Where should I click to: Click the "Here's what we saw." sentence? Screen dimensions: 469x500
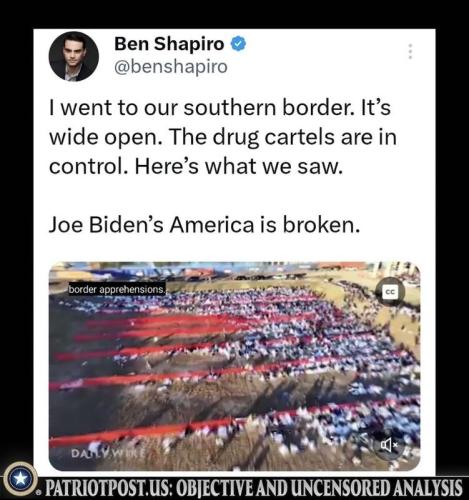(x=239, y=166)
